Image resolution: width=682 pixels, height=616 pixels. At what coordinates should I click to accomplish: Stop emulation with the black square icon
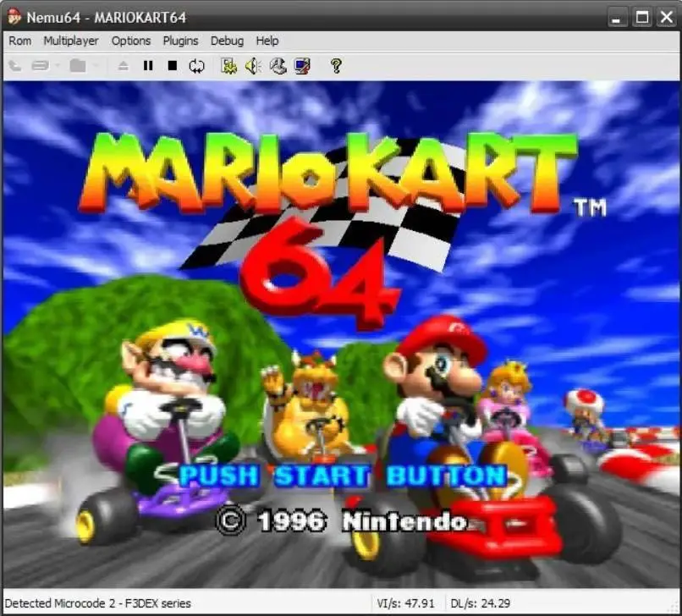(x=173, y=66)
